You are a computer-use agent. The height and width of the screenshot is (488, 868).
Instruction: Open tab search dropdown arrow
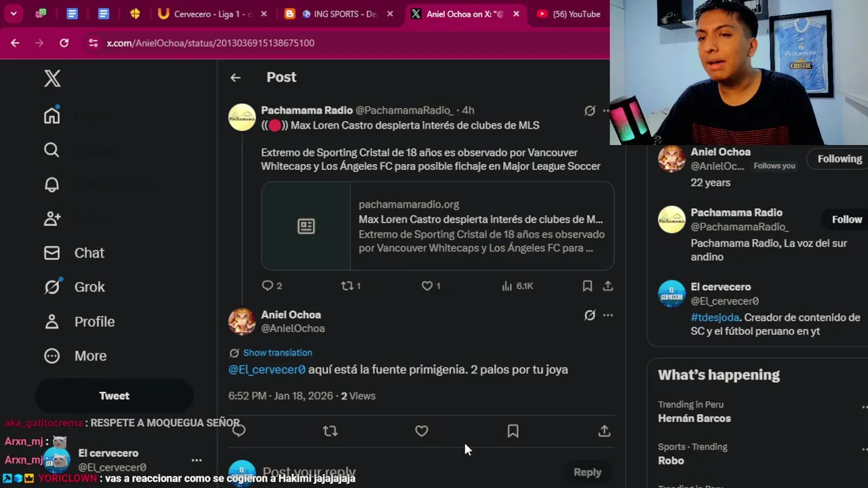pos(13,14)
